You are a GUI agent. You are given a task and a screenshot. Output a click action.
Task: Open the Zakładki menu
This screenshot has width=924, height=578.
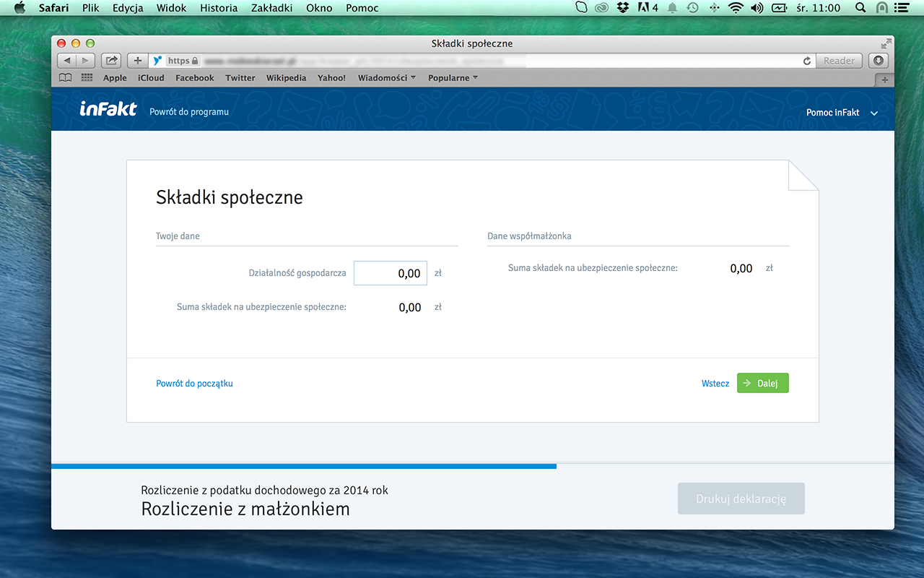coord(271,8)
